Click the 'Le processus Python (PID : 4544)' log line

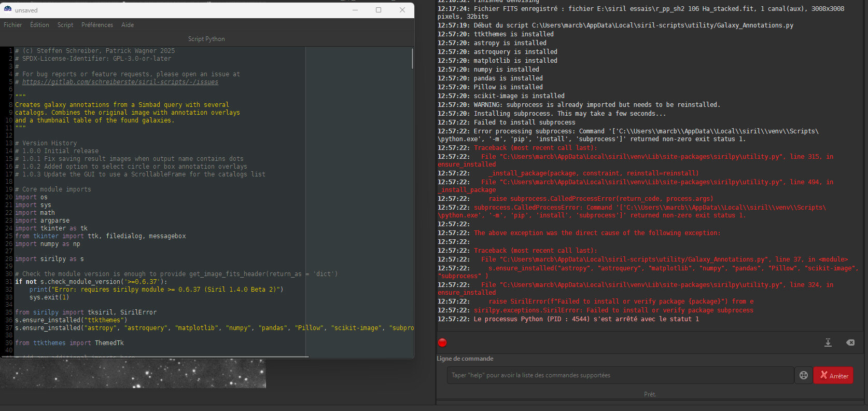(x=568, y=319)
